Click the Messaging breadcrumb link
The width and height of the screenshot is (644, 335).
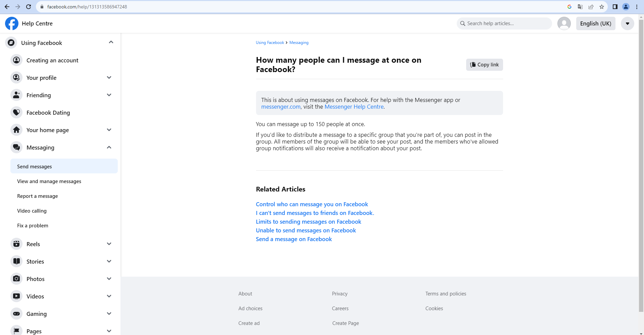(299, 43)
